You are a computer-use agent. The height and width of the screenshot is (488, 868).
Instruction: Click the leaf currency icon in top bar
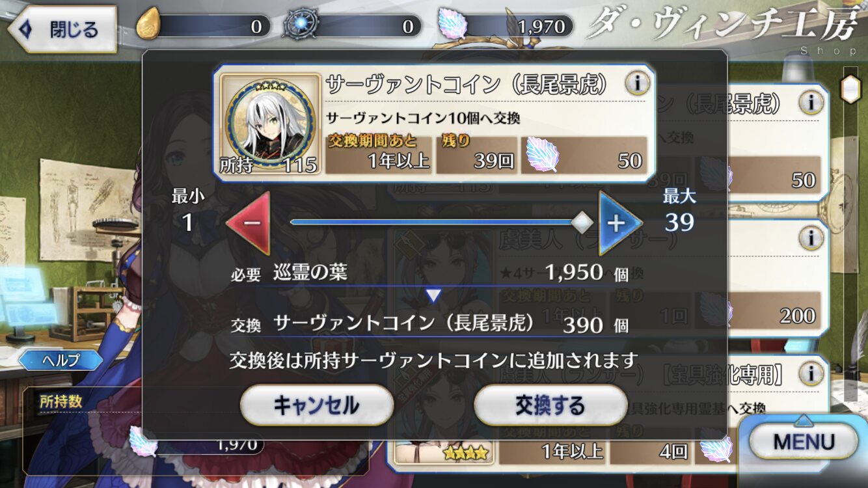coord(449,26)
